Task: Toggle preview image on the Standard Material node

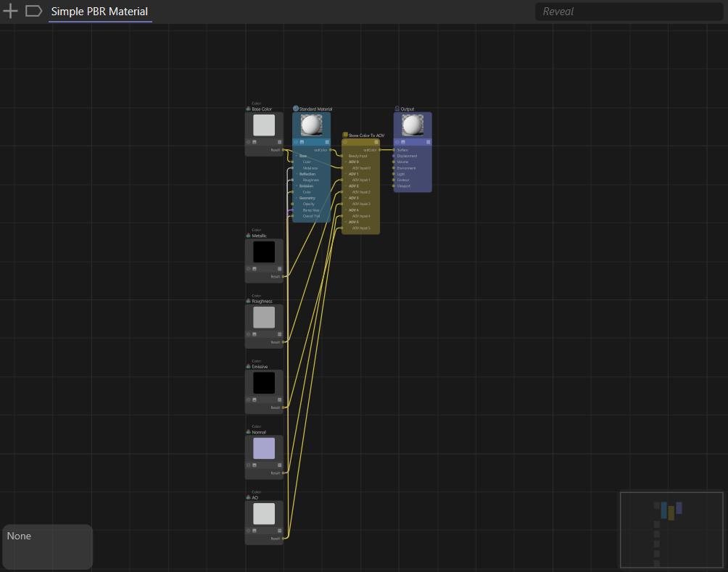Action: [302, 142]
